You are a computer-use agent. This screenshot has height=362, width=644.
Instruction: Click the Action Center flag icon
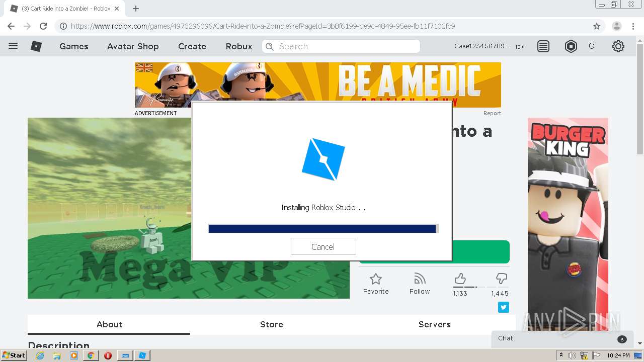(596, 355)
